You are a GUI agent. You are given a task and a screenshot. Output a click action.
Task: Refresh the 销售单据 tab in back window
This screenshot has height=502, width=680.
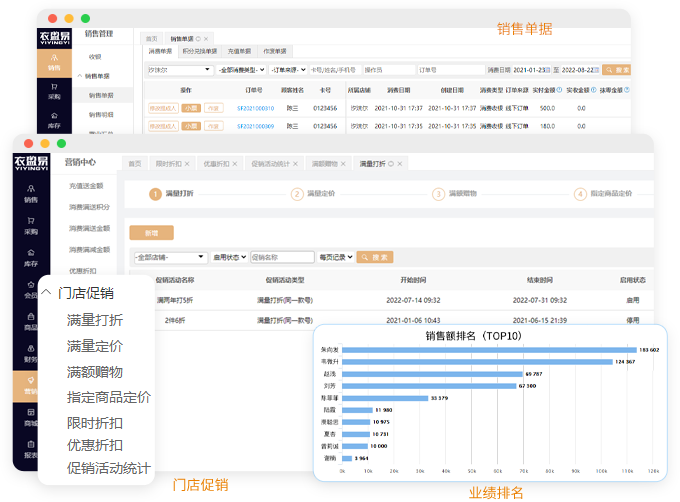[x=198, y=39]
